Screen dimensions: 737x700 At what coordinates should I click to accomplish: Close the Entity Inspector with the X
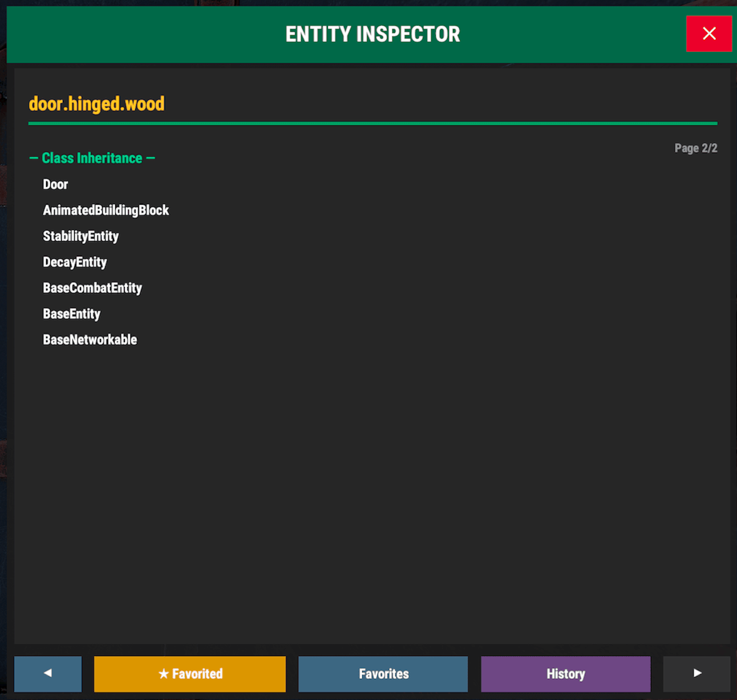[x=708, y=34]
